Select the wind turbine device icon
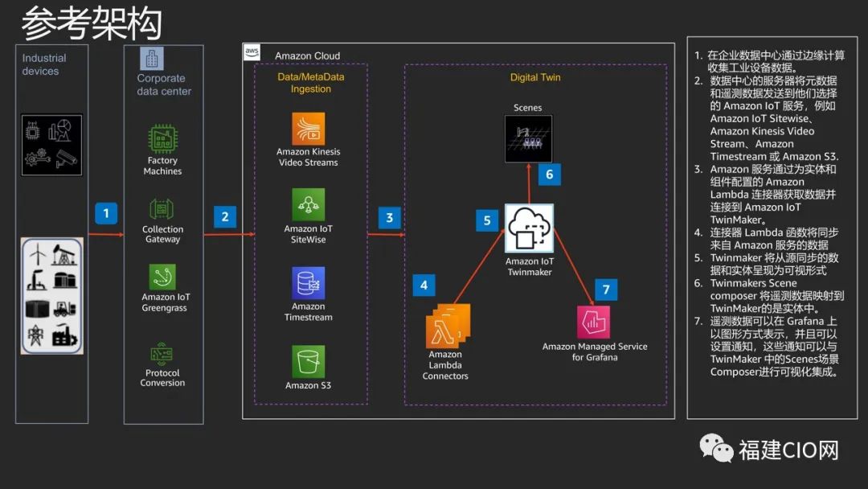This screenshot has height=489, width=868. pos(37,253)
